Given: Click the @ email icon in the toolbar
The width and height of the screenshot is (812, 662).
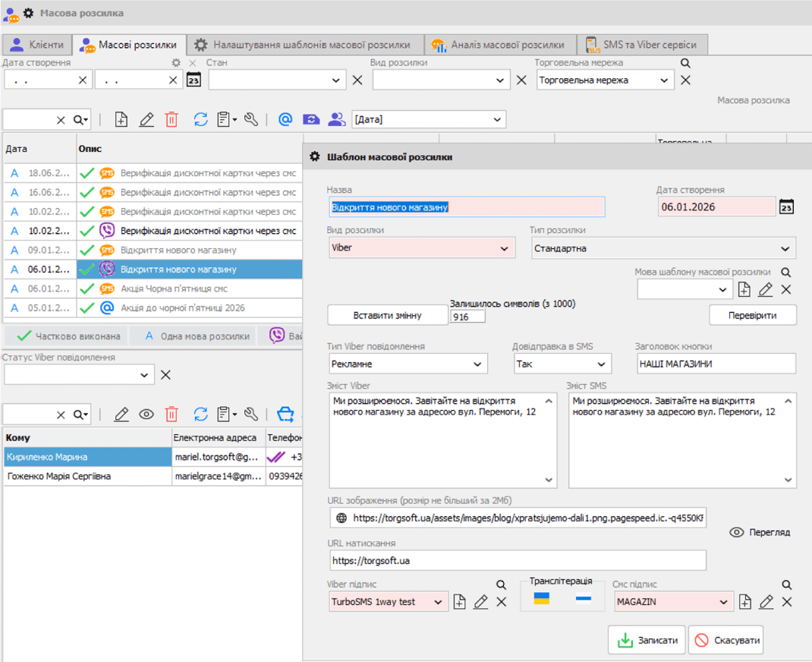Looking at the screenshot, I should pos(285,120).
